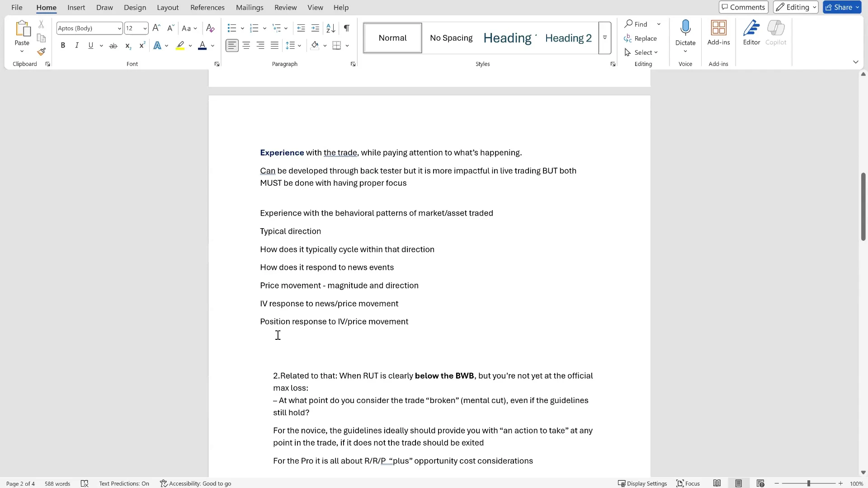Apply yellow text highlight color
Screen dimensions: 868x488
[x=180, y=46]
